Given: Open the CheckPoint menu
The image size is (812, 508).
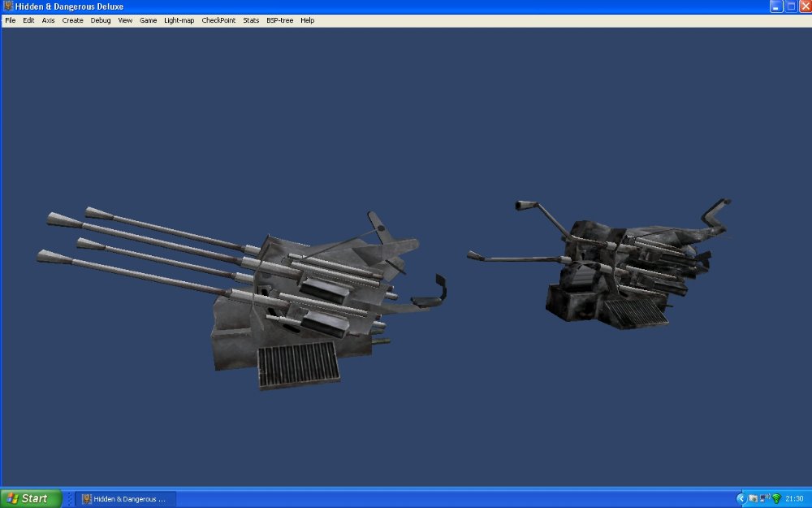Looking at the screenshot, I should (218, 20).
